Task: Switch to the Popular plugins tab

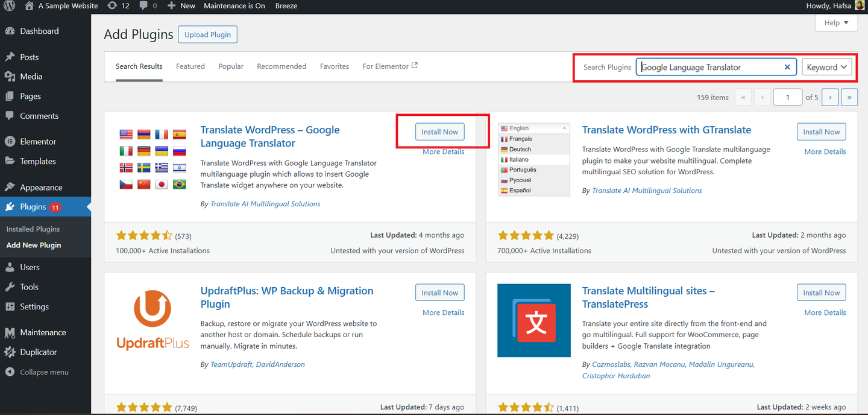Action: [231, 66]
